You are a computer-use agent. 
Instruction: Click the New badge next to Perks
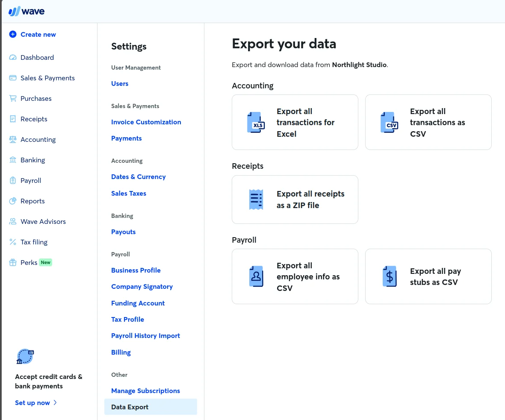(x=45, y=263)
